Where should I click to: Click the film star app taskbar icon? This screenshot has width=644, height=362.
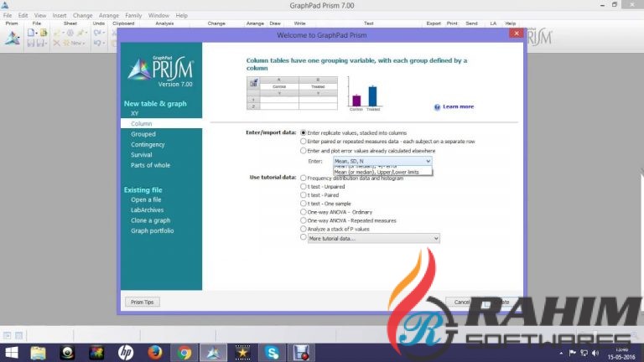pyautogui.click(x=242, y=353)
